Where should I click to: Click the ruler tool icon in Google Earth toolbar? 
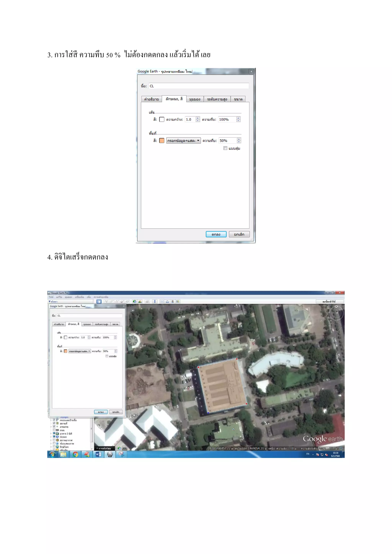coord(155,302)
